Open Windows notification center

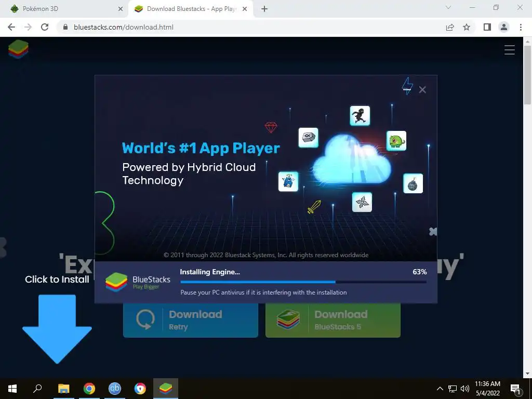point(515,389)
